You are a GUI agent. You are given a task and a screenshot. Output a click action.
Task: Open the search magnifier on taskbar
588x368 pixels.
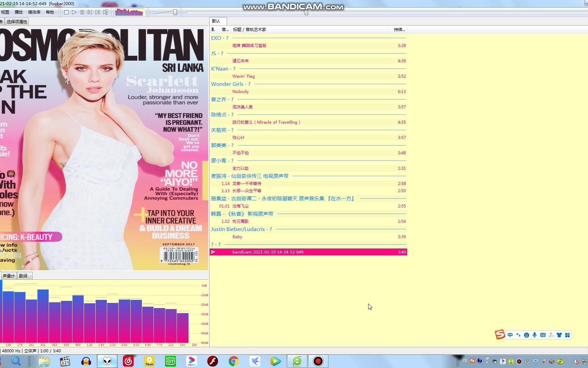coord(16,361)
